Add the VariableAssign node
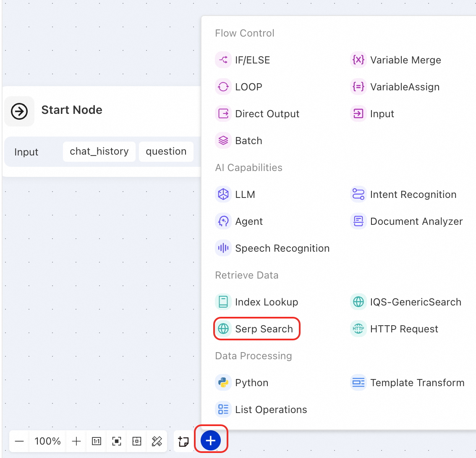 pos(395,87)
